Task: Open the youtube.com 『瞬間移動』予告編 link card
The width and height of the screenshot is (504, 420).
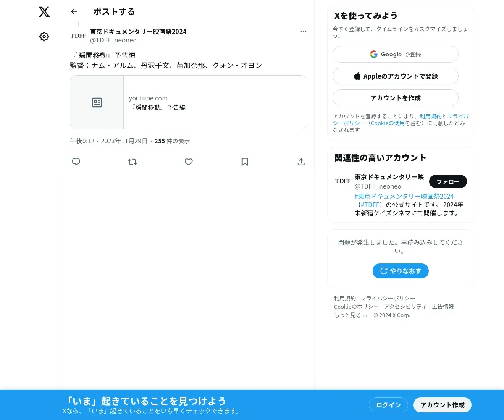Action: click(x=189, y=102)
